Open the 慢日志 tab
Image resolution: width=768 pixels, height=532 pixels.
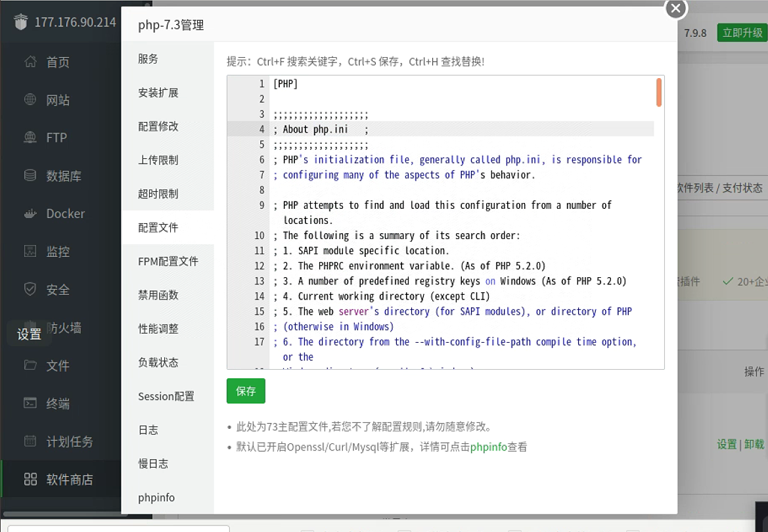(x=168, y=464)
